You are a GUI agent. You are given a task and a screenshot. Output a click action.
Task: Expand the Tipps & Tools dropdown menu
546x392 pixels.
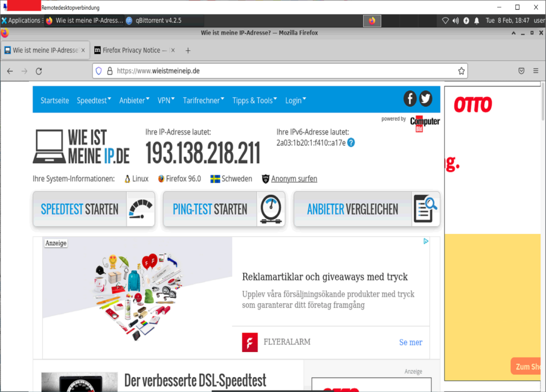point(255,101)
